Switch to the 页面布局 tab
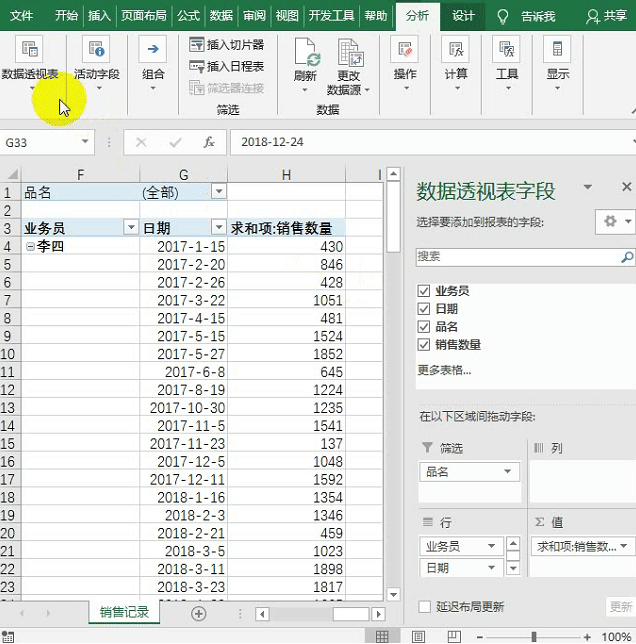 point(144,16)
